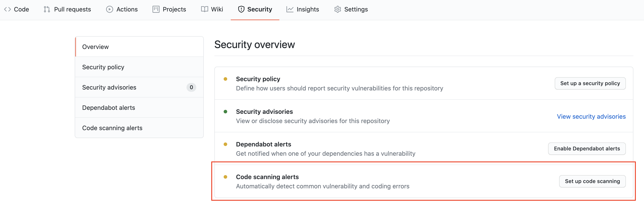The width and height of the screenshot is (644, 206).
Task: Click the Pull requests branch icon
Action: 47,9
